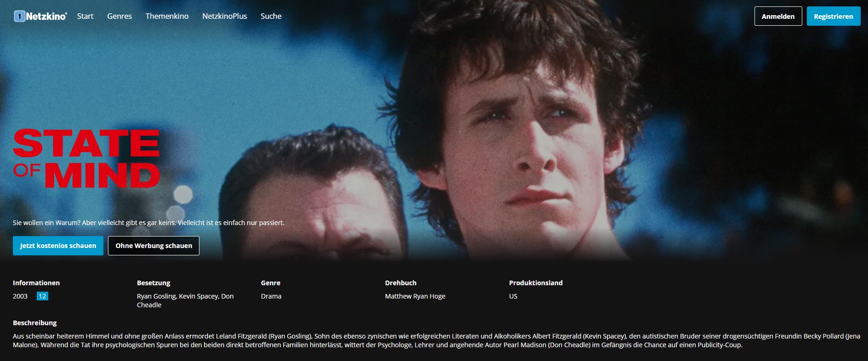Click the red State of Mind title logo

86,158
